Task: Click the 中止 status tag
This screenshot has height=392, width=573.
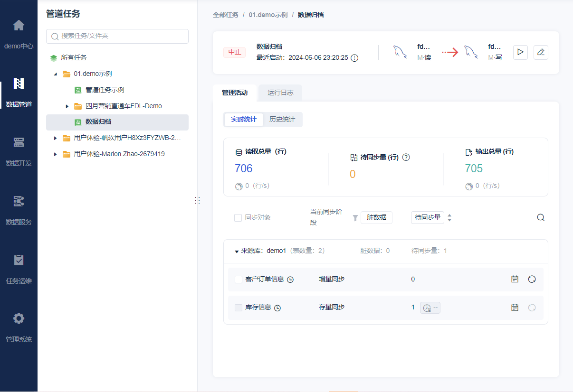Action: (x=235, y=52)
